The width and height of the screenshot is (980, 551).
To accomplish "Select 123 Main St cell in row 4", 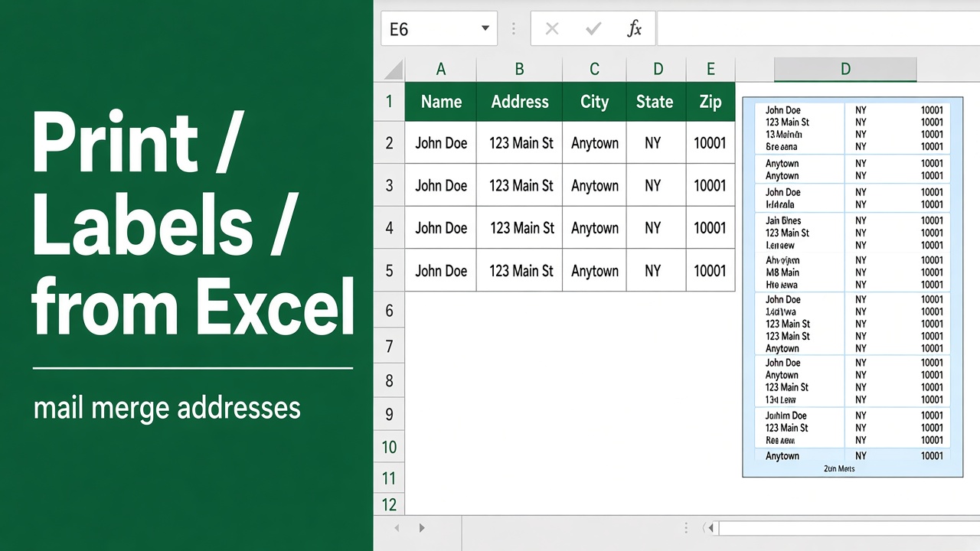I will click(519, 227).
